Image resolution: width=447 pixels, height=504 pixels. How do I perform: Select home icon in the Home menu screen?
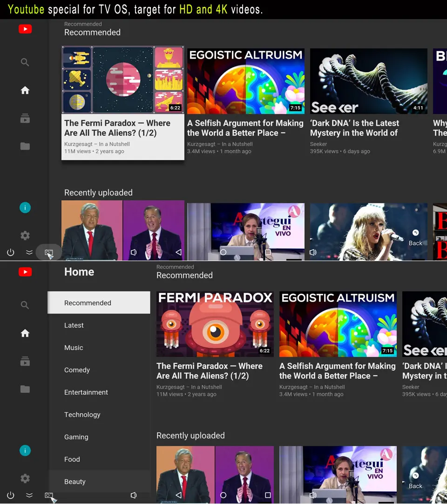[x=25, y=333]
